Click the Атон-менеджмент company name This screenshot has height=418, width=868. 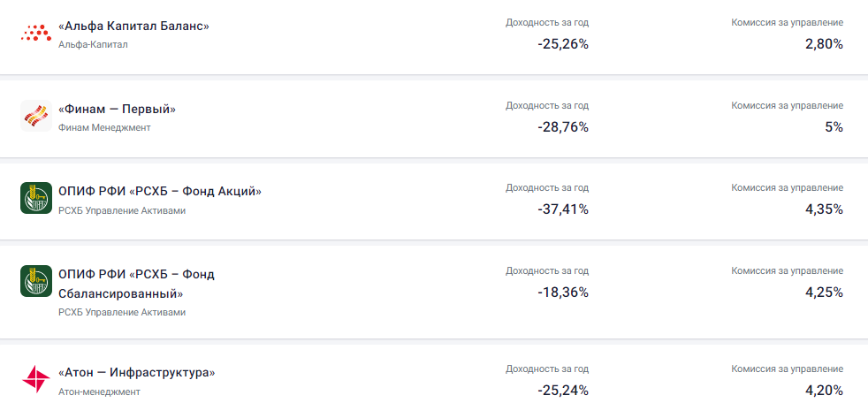point(99,391)
